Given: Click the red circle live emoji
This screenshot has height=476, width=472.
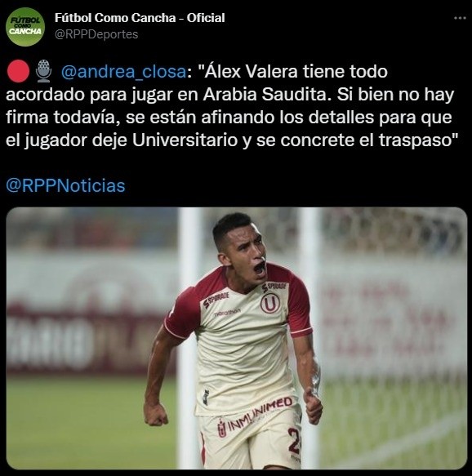Looking at the screenshot, I should (18, 72).
